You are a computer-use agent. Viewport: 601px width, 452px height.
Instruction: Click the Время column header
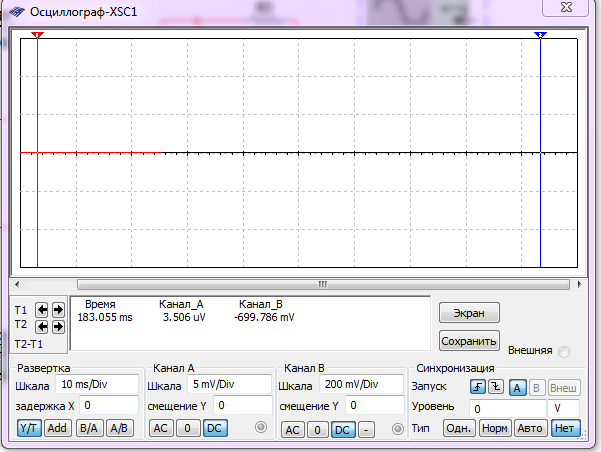tap(100, 304)
